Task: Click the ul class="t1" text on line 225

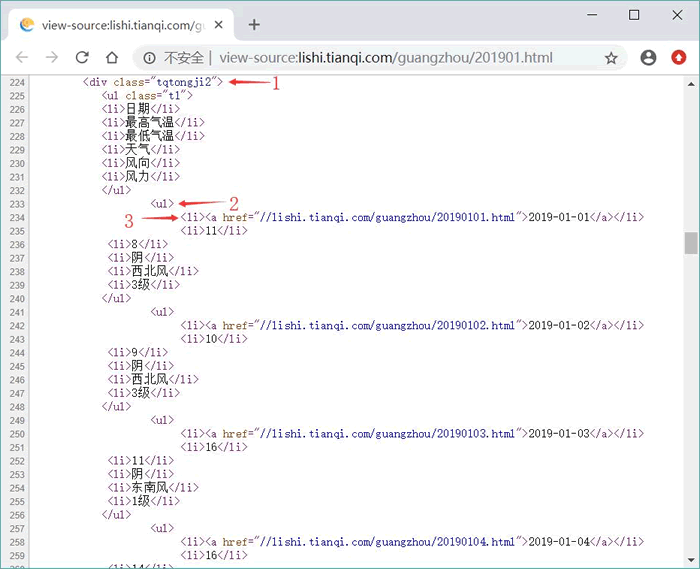Action: (x=147, y=96)
